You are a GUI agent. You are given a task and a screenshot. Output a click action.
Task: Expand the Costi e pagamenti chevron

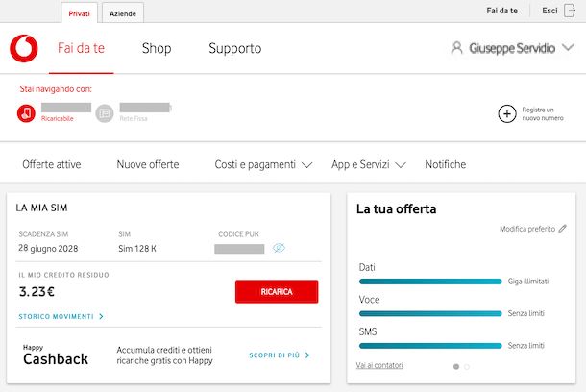(306, 165)
